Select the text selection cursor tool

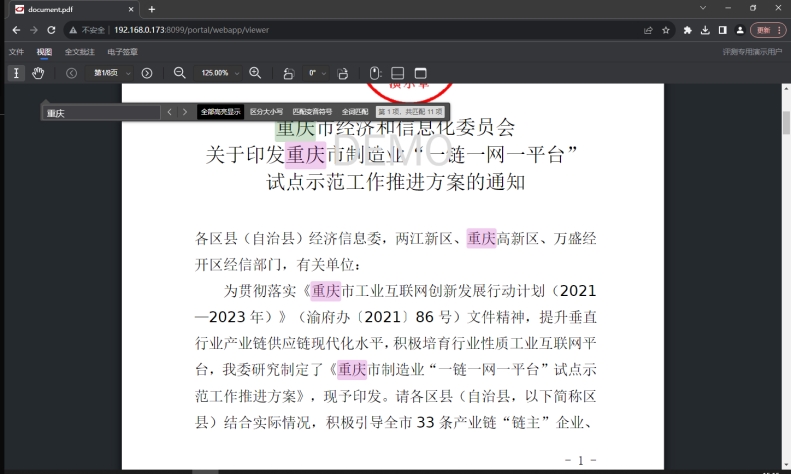[x=16, y=73]
